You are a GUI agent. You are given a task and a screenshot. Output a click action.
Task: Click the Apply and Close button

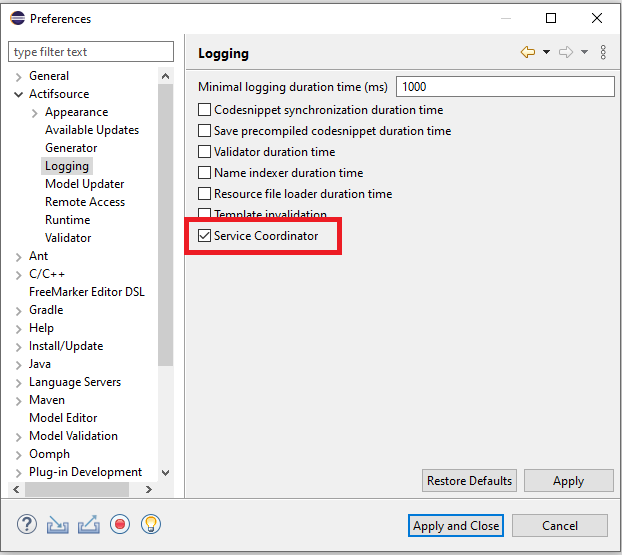[456, 525]
